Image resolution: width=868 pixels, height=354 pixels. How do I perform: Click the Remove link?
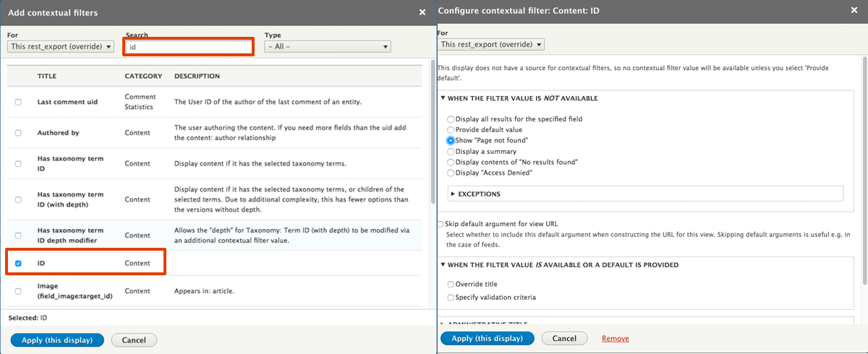pyautogui.click(x=616, y=338)
